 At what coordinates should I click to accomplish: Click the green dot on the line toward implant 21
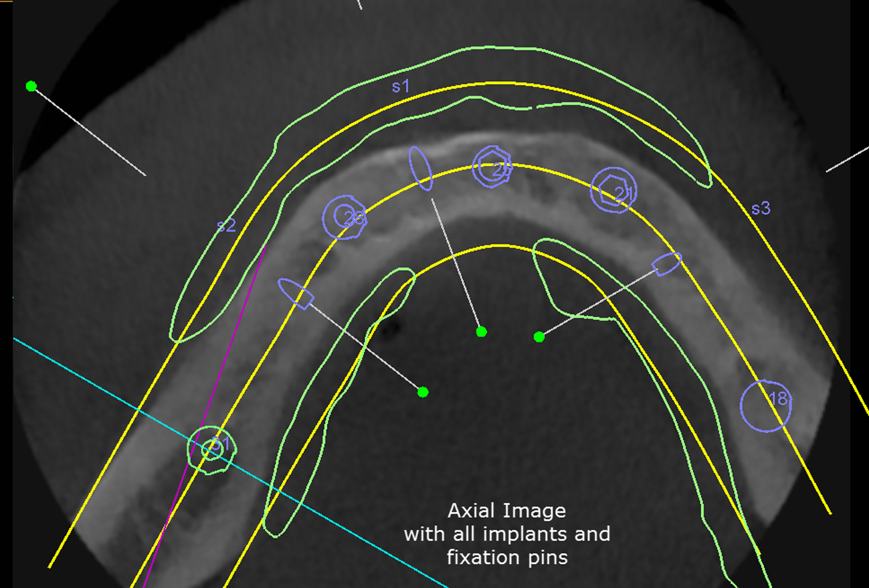[x=539, y=336]
